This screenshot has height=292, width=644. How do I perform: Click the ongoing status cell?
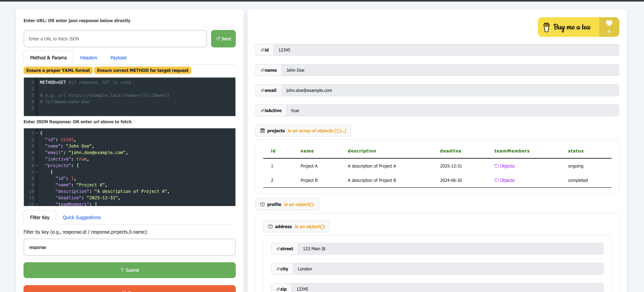click(575, 166)
